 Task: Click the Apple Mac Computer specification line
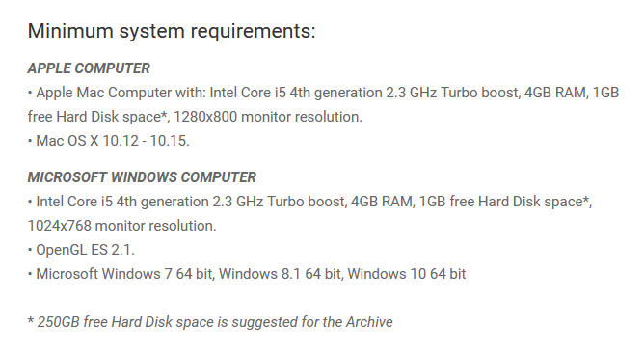coord(323,104)
